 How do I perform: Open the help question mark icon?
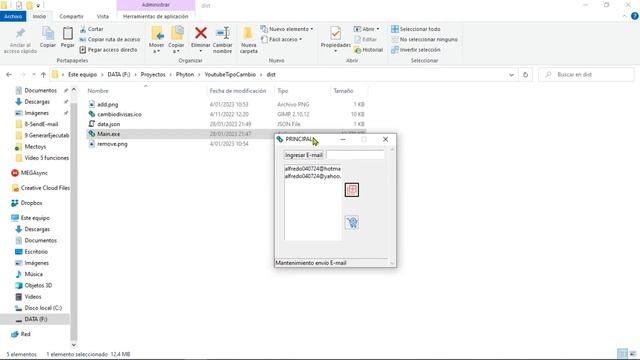[x=635, y=16]
